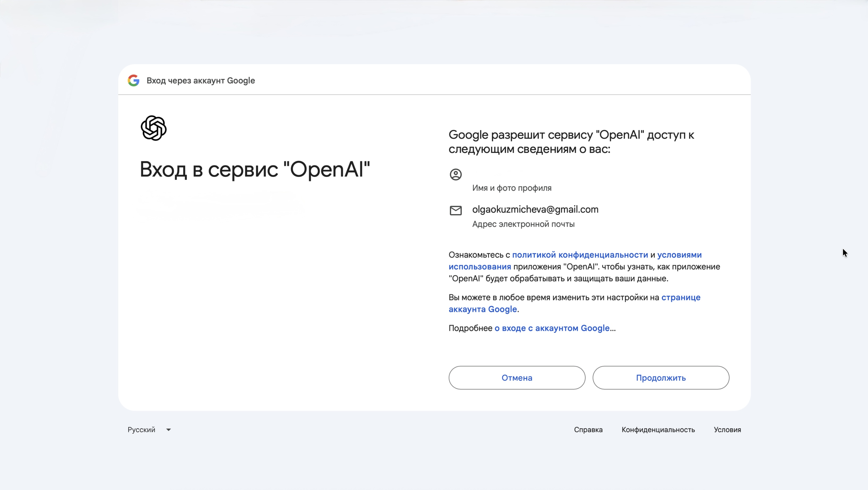Click the profile person icon

pyautogui.click(x=456, y=175)
